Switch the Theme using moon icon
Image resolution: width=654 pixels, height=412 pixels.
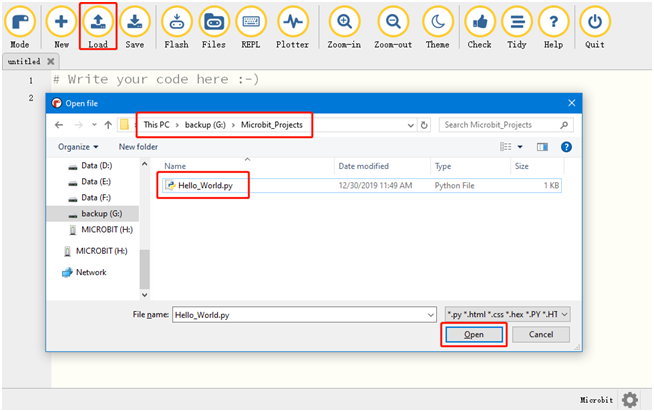tap(438, 22)
